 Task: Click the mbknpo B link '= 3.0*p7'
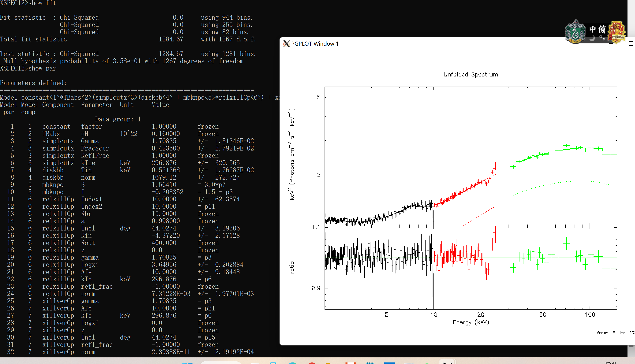212,184
